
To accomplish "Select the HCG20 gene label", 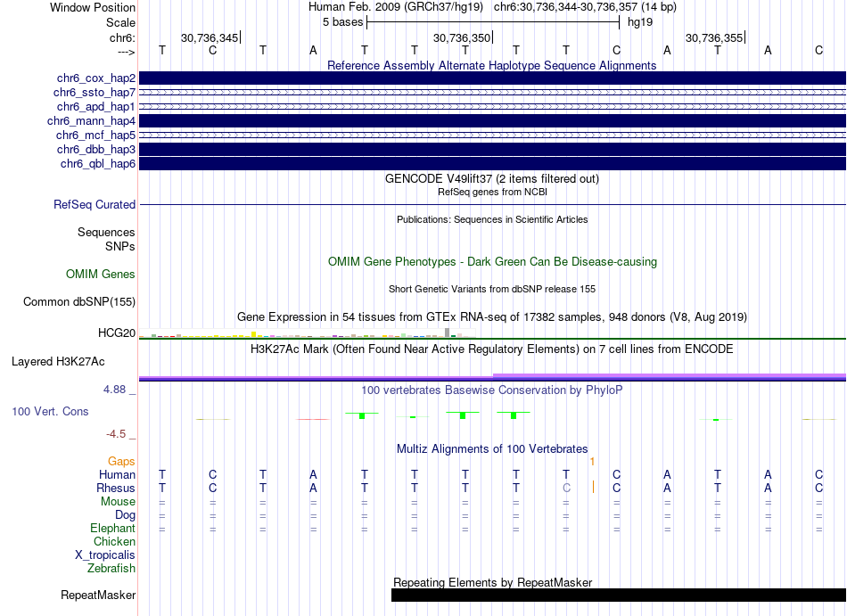I will 116,333.
